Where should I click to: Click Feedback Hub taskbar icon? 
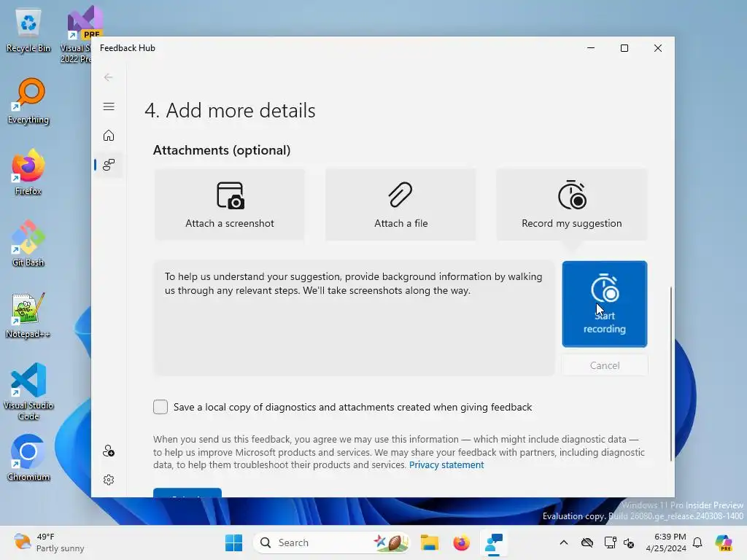point(494,542)
